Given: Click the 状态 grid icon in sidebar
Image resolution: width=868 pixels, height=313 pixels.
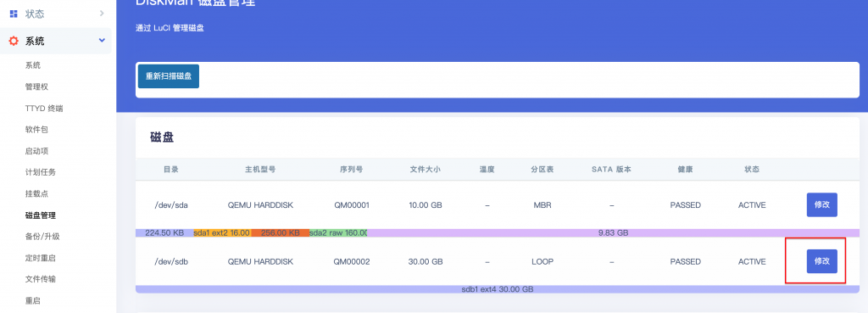Looking at the screenshot, I should coord(14,14).
